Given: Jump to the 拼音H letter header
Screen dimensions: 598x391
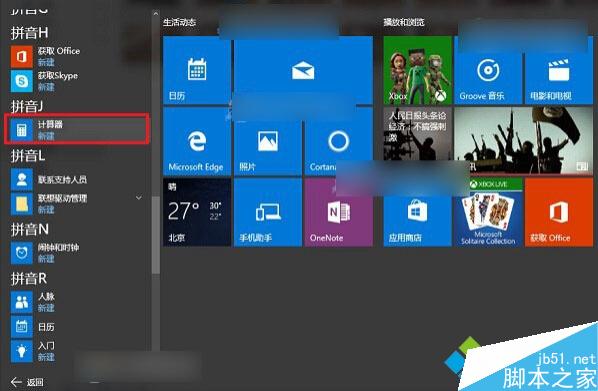Looking at the screenshot, I should pos(29,33).
